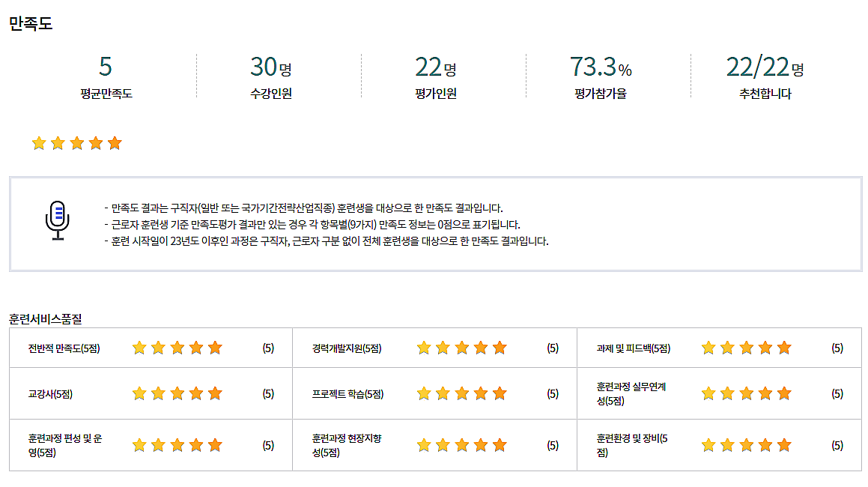868x487 pixels.
Task: Click the last star in 프로젝트 학습 row
Action: click(x=500, y=393)
